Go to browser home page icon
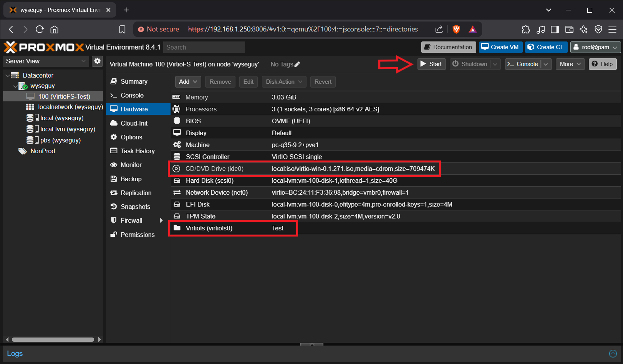The image size is (623, 364). tap(55, 29)
